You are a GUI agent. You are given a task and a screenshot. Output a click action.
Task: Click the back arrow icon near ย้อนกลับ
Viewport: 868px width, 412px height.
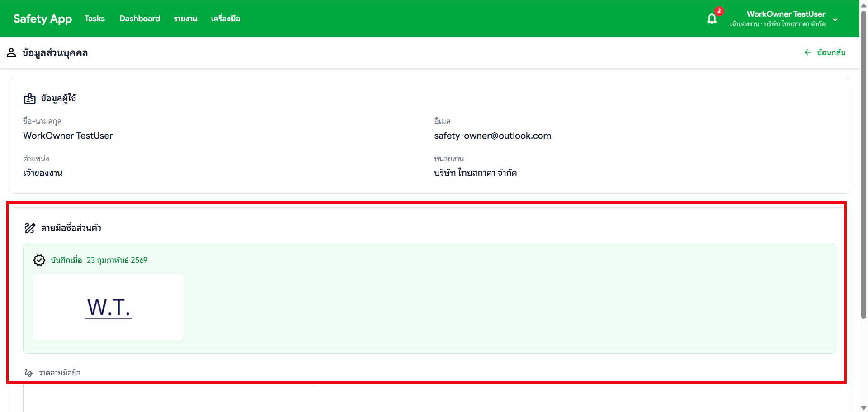[x=807, y=52]
